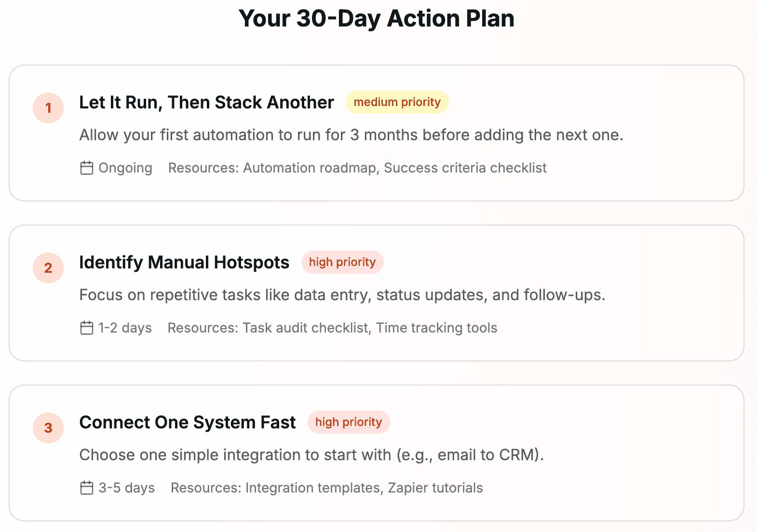
Task: Expand the Identify Manual Hotspots card
Action: coord(378,292)
